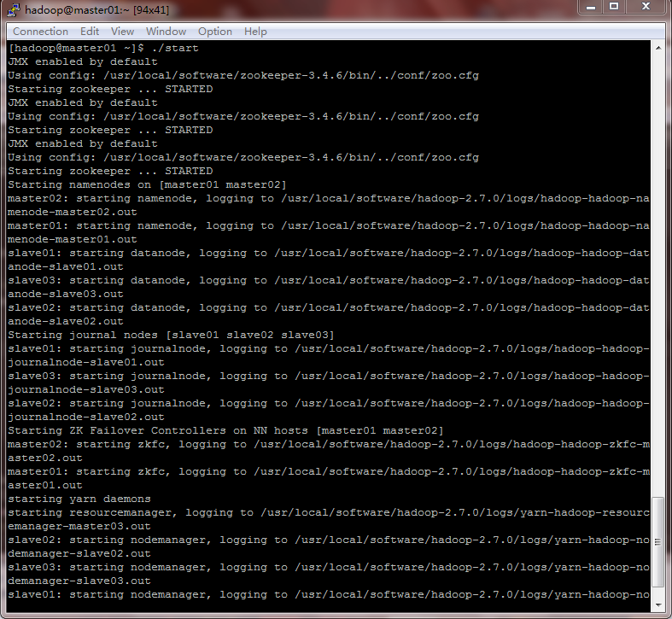Click the vertical scrollbar thumb

pos(657,542)
